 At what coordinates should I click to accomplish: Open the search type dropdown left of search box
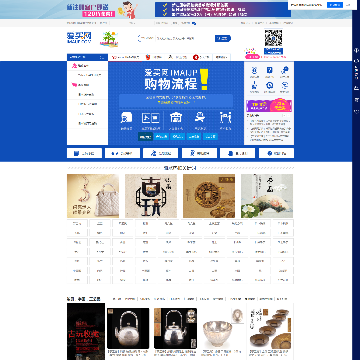pyautogui.click(x=146, y=38)
